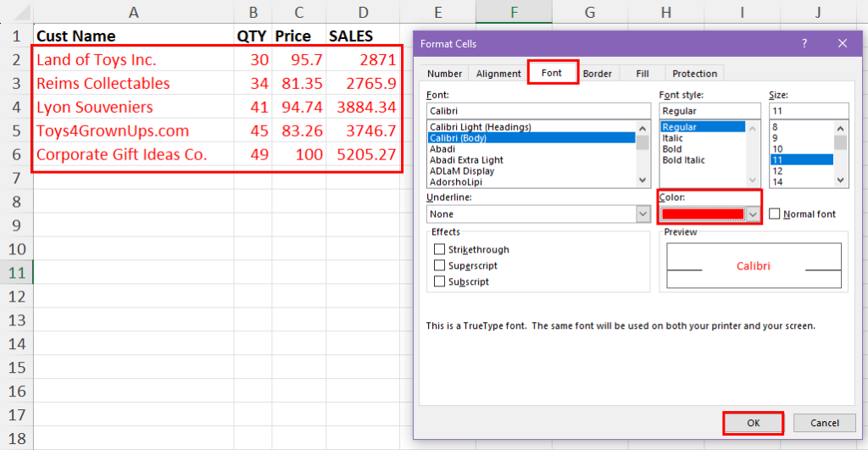Select the Font tab
This screenshot has width=868, height=450.
click(551, 73)
